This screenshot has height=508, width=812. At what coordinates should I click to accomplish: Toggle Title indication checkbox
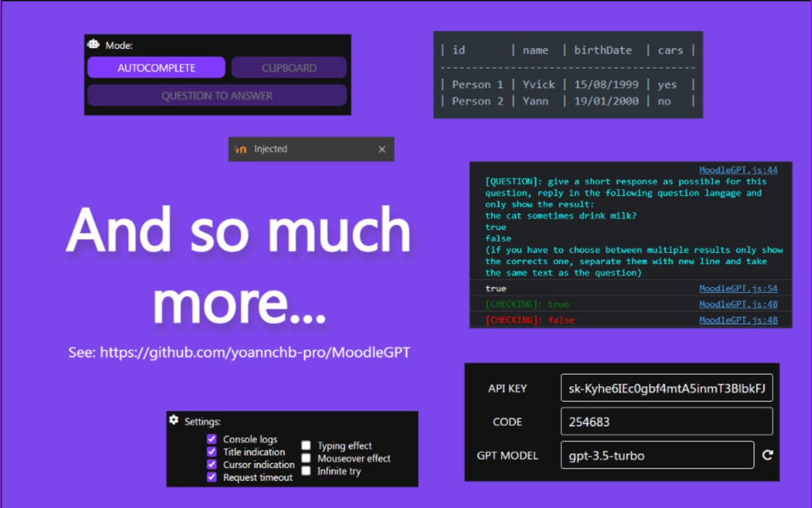click(x=212, y=452)
